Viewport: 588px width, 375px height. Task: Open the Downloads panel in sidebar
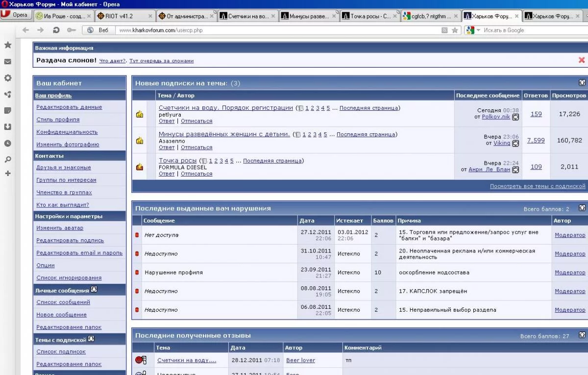8,127
